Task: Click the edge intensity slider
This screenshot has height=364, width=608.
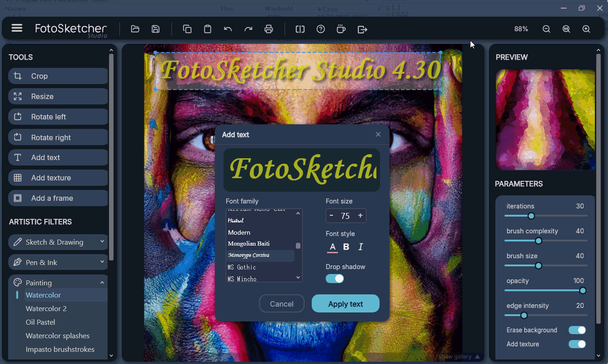Action: point(546,315)
